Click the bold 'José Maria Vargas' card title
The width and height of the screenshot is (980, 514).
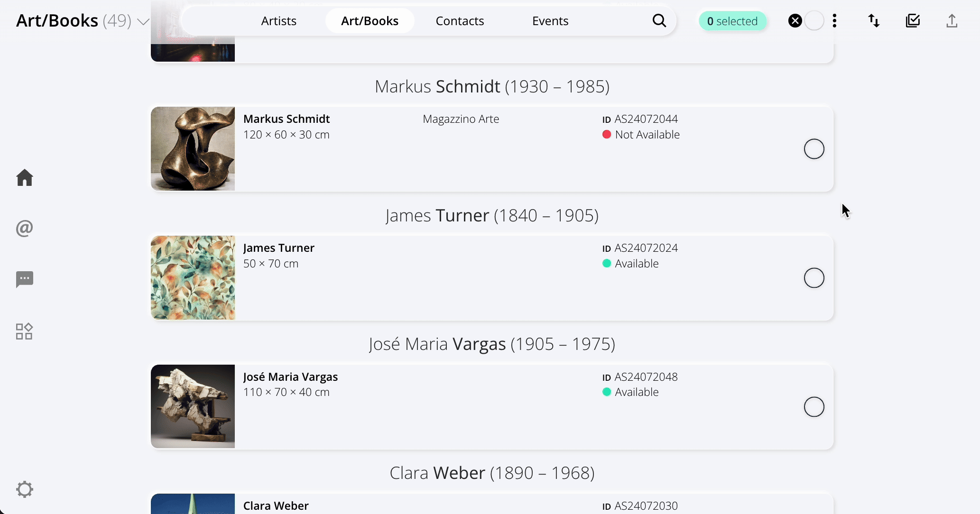pyautogui.click(x=290, y=377)
